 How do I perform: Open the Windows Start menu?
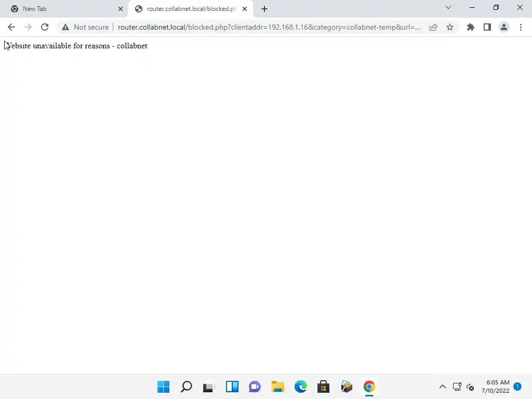(163, 387)
